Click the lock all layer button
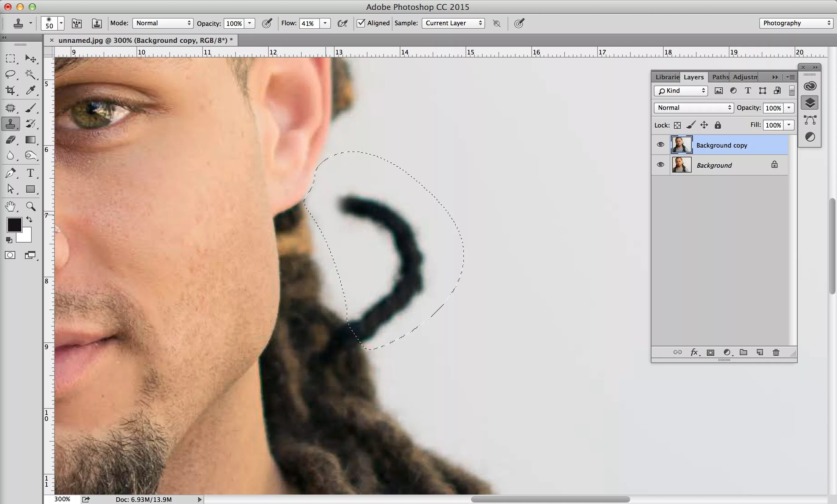This screenshot has height=504, width=837. tap(718, 125)
